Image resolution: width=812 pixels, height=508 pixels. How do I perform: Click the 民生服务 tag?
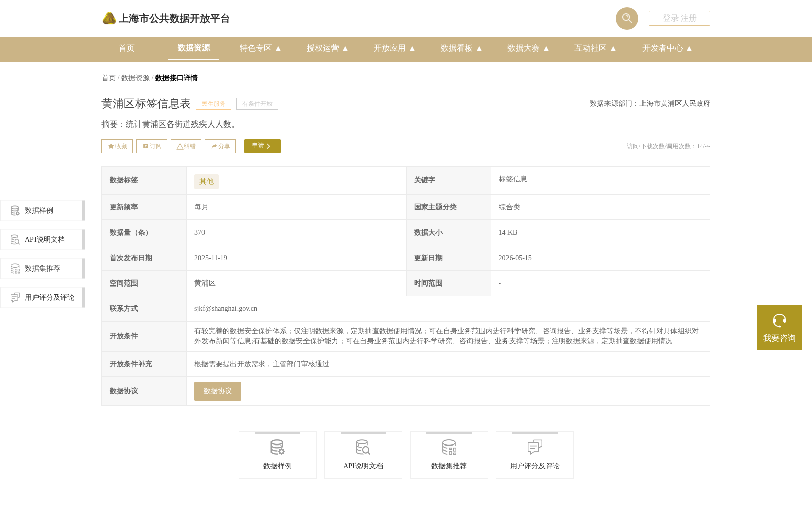(214, 104)
